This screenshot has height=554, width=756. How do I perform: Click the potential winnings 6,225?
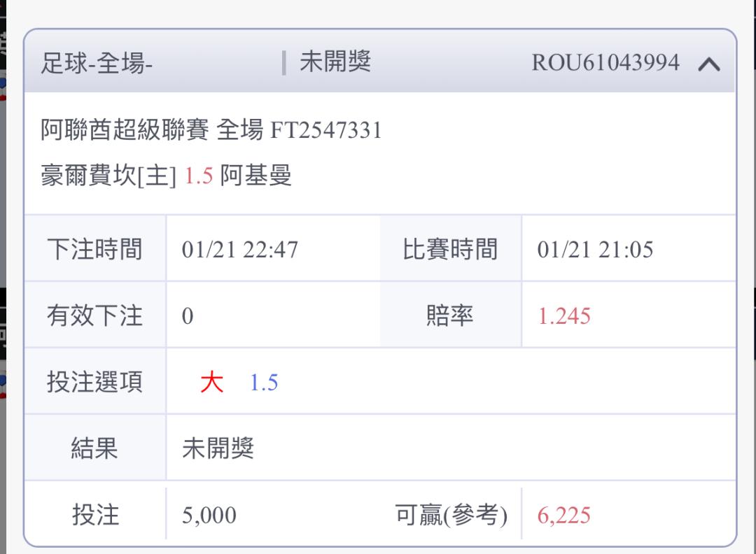[564, 516]
